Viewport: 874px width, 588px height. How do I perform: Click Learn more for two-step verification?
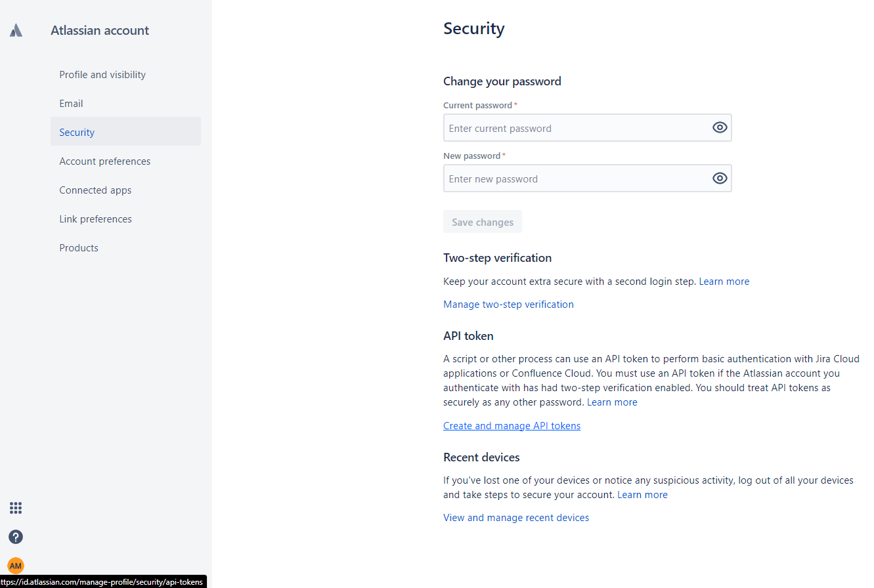[724, 282]
